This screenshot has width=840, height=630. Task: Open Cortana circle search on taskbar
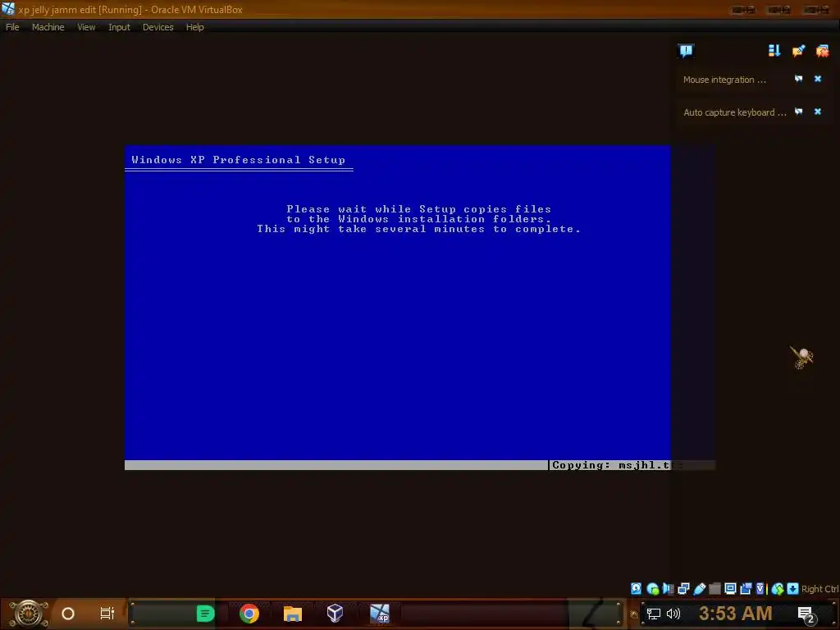coord(68,614)
